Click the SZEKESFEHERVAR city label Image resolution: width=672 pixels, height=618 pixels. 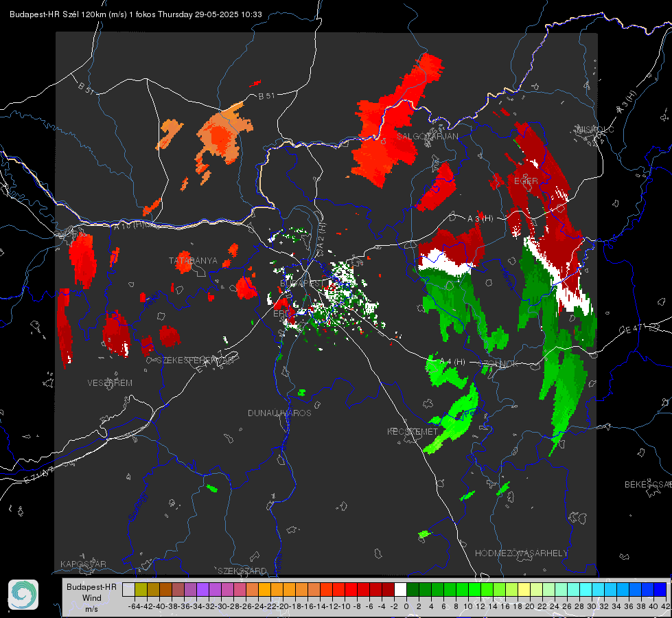[195, 360]
